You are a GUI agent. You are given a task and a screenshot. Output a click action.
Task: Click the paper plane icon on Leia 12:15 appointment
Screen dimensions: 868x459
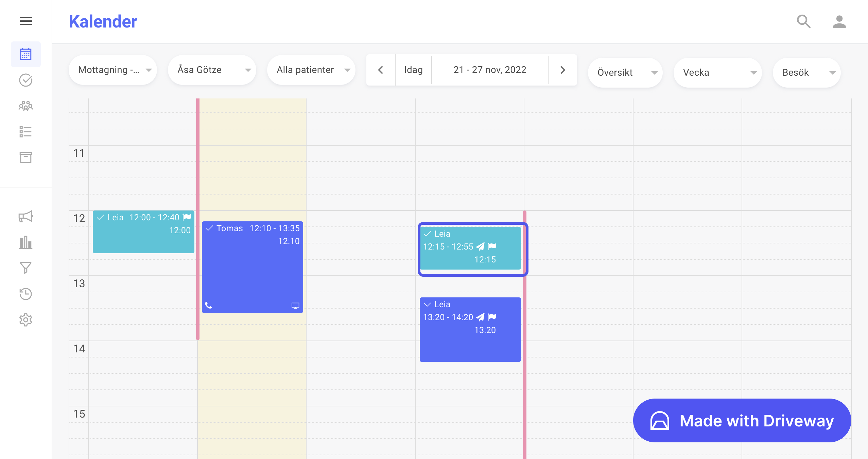(x=481, y=246)
